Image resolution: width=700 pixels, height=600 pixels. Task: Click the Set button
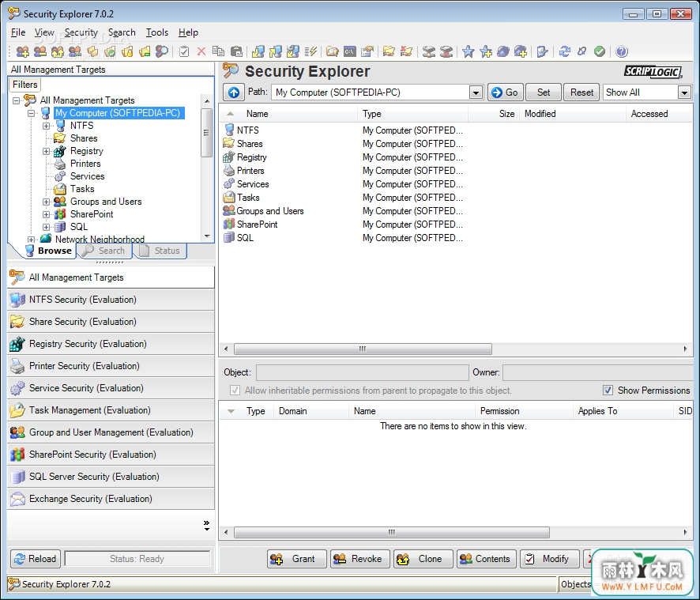click(544, 92)
